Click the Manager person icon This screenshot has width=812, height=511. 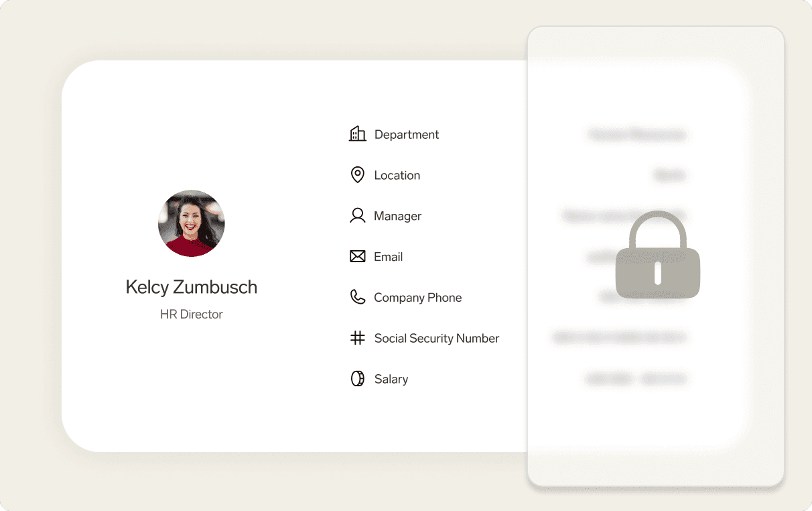point(358,215)
